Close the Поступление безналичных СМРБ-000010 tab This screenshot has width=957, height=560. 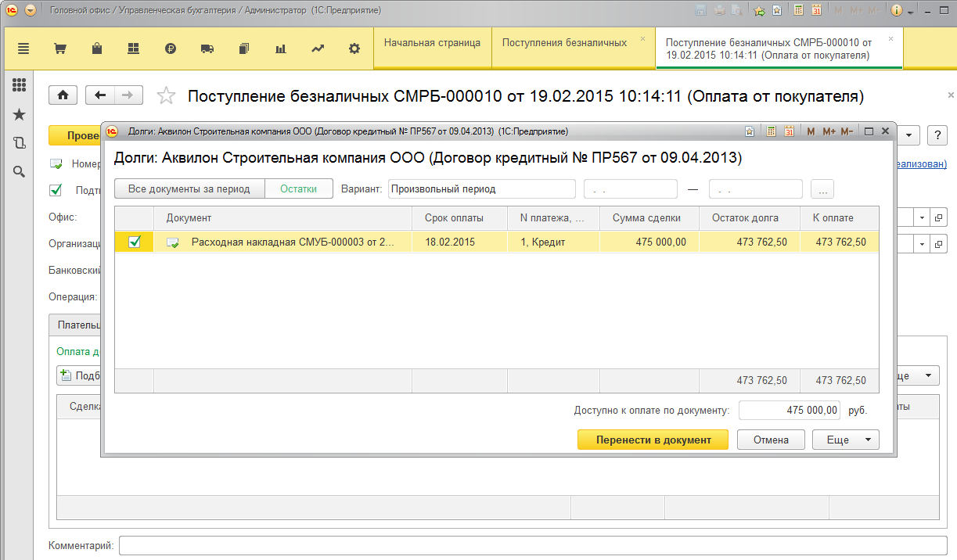coord(890,38)
